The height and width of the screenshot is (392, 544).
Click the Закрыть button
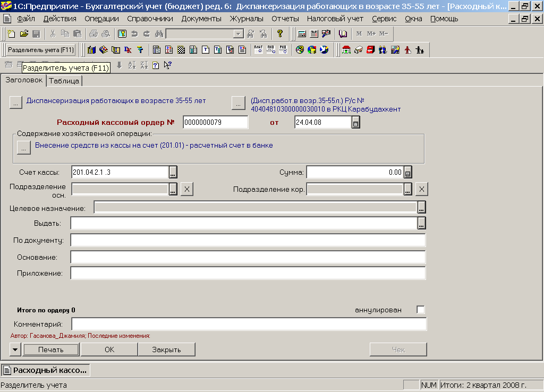pos(166,350)
